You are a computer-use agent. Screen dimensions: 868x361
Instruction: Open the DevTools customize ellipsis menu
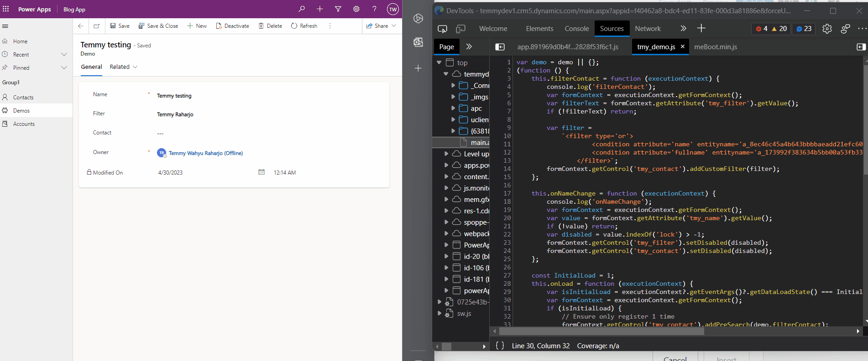[862, 29]
